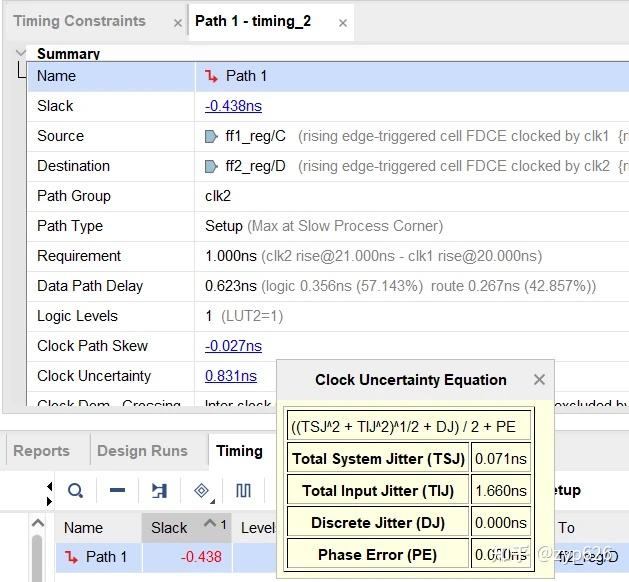This screenshot has height=582, width=629.
Task: Click the ff2_reg/D destination pin icon
Action: point(211,166)
